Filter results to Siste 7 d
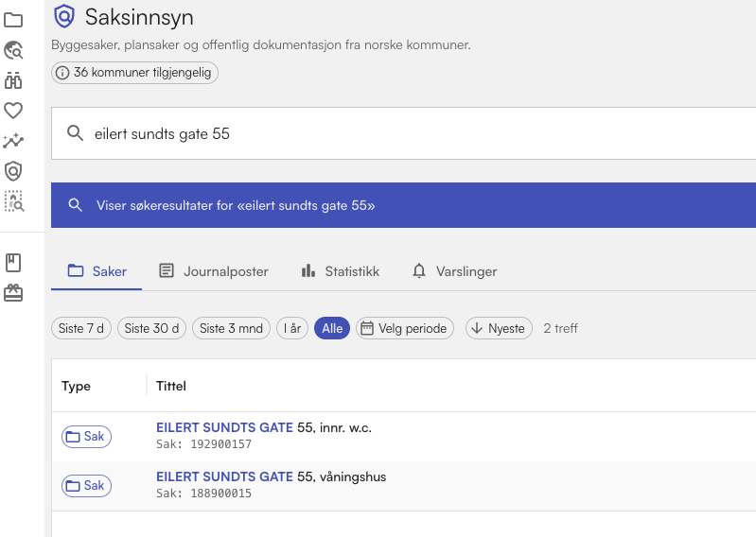Viewport: 756px width, 537px height. coord(81,328)
